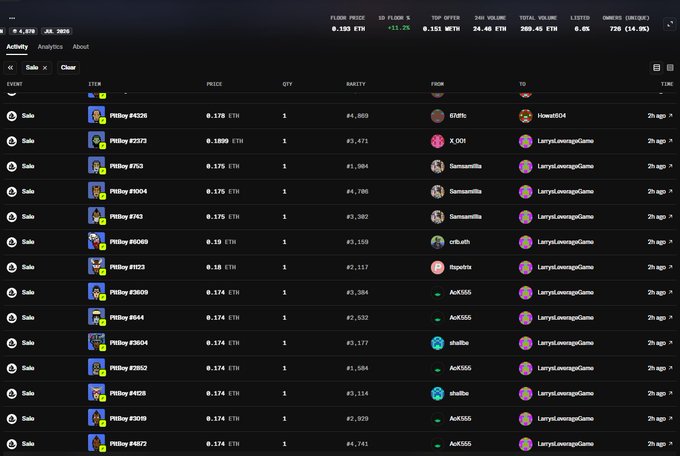Open PitBoy #4872 item link

tap(128, 443)
